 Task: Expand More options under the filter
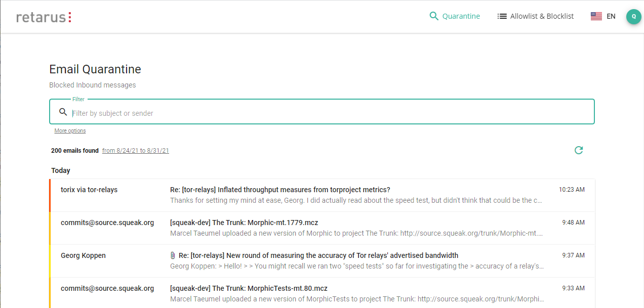pyautogui.click(x=70, y=131)
